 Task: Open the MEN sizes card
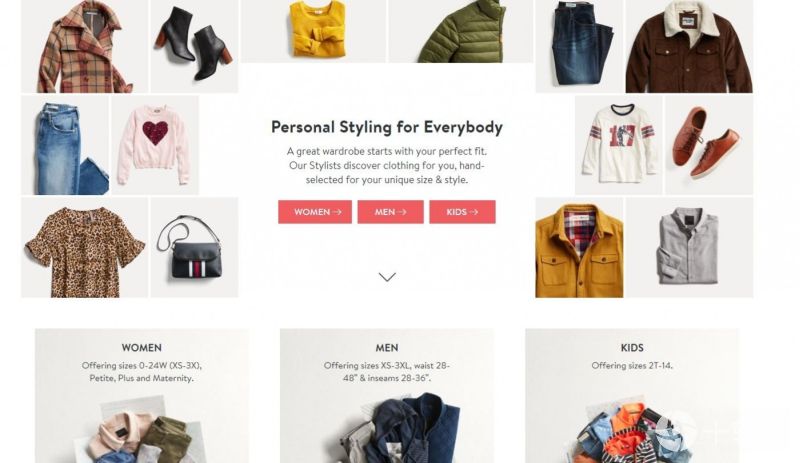click(x=387, y=396)
